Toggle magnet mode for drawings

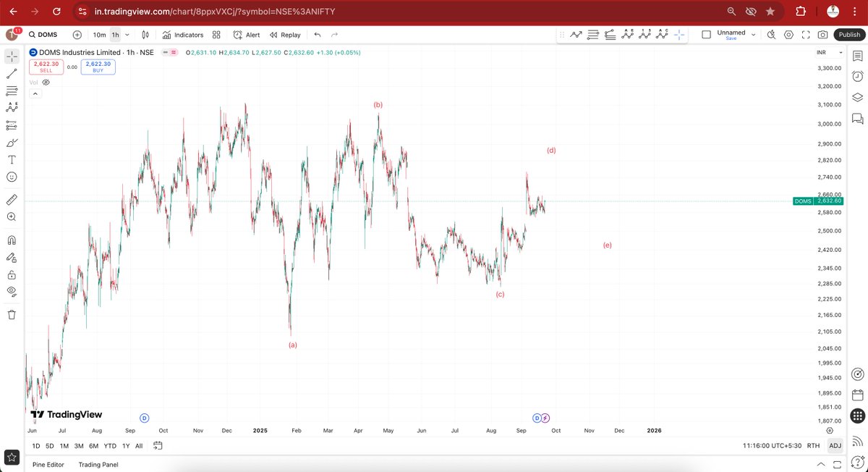click(12, 240)
